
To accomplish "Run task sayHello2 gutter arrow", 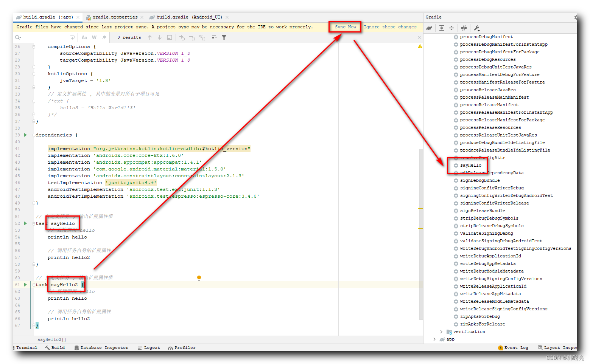I will [26, 285].
